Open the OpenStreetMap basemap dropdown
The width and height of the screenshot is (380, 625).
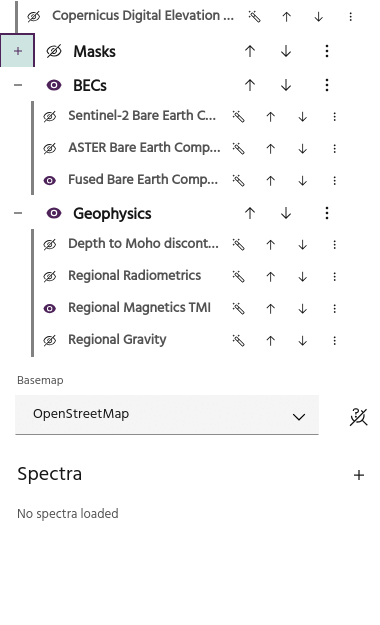(x=167, y=415)
